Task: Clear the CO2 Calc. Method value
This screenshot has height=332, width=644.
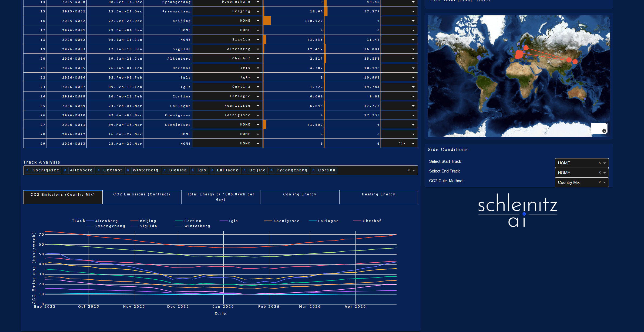Action: 599,182
